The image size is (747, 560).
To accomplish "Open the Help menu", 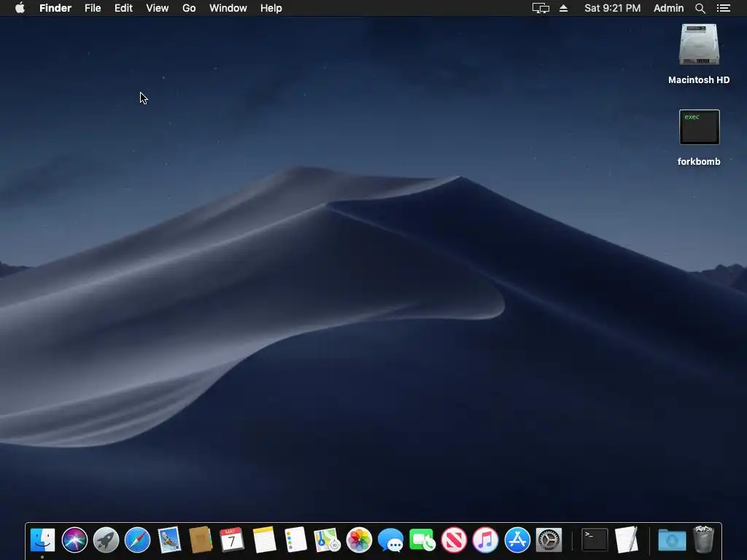I will click(x=271, y=8).
